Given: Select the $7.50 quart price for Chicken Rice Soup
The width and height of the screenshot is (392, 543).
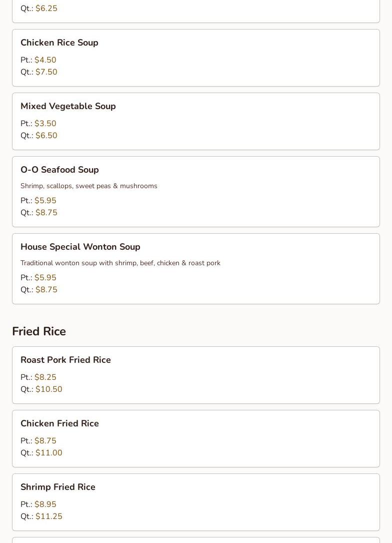Looking at the screenshot, I should [46, 72].
